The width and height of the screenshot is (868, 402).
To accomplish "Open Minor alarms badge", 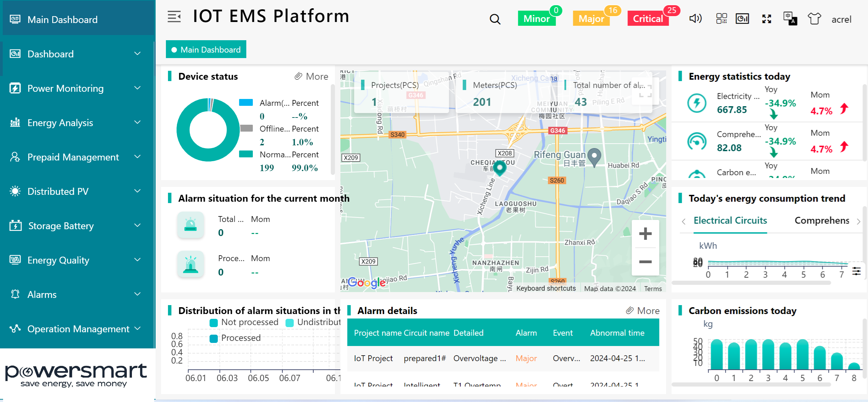I will 537,19.
